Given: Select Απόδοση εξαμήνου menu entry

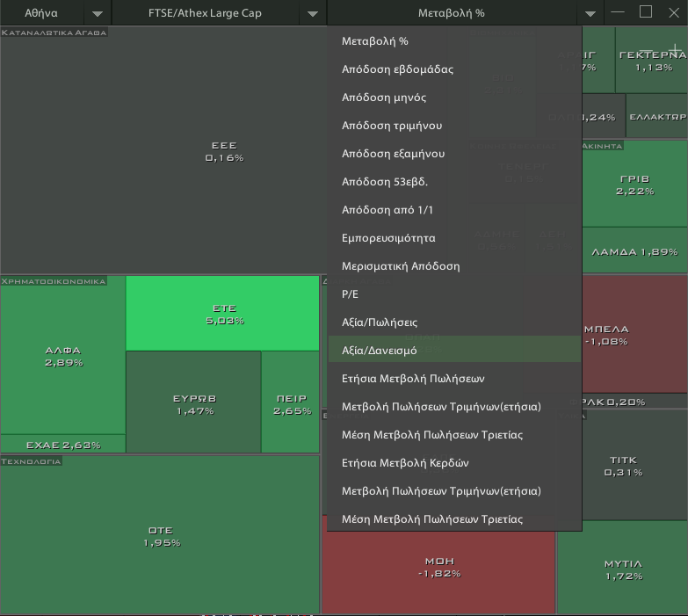Looking at the screenshot, I should tap(454, 154).
